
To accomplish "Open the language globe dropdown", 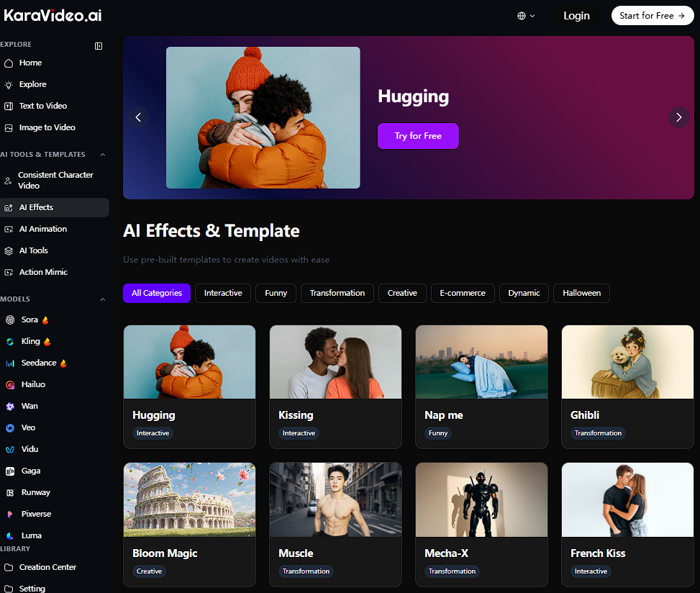I will pyautogui.click(x=526, y=16).
